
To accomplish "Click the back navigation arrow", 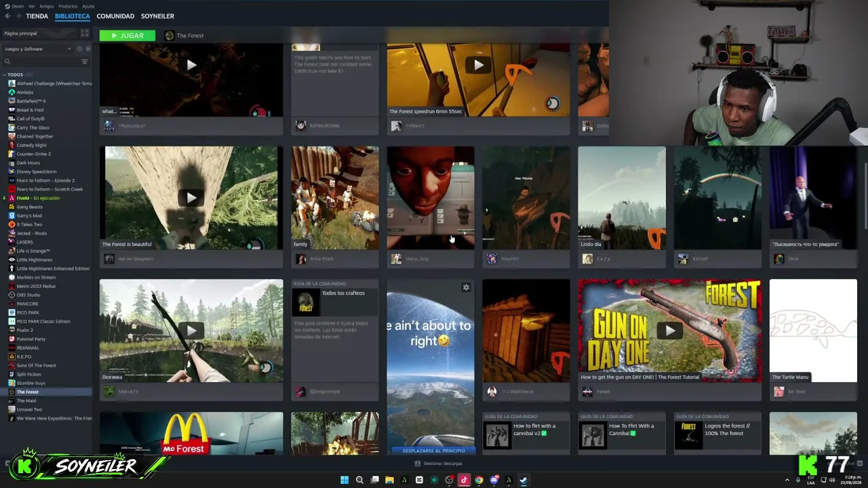I will click(7, 16).
